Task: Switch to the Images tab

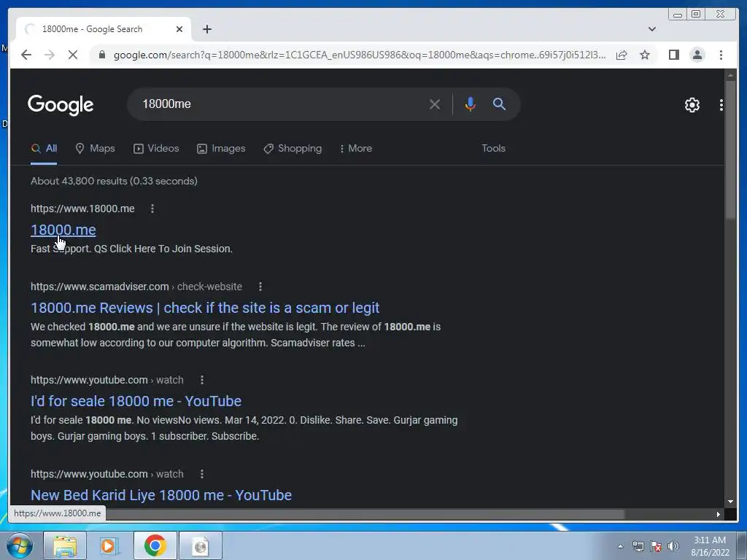Action: point(221,148)
